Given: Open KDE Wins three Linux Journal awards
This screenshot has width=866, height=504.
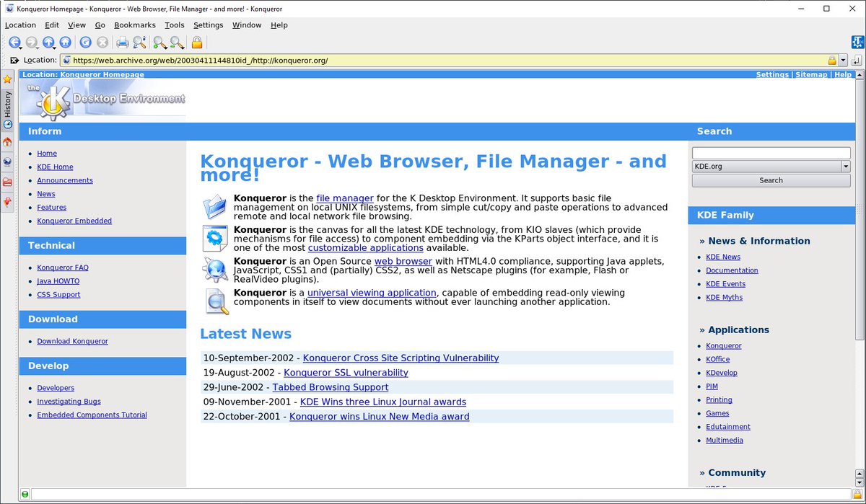Looking at the screenshot, I should point(383,402).
